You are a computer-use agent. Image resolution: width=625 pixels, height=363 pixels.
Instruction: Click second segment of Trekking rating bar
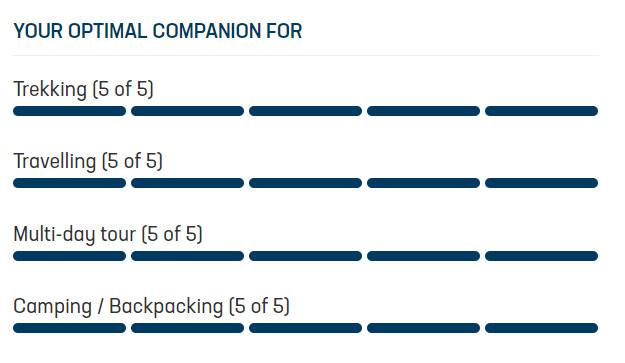187,111
